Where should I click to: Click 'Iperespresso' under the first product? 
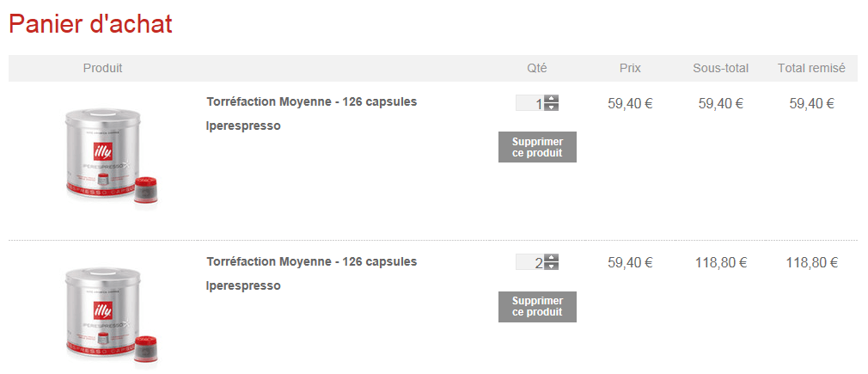(243, 126)
